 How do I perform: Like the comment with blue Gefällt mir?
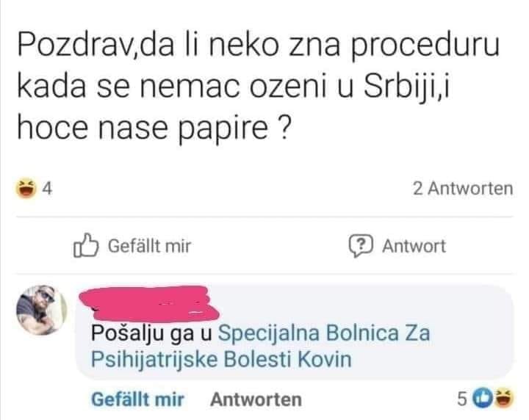(x=137, y=399)
